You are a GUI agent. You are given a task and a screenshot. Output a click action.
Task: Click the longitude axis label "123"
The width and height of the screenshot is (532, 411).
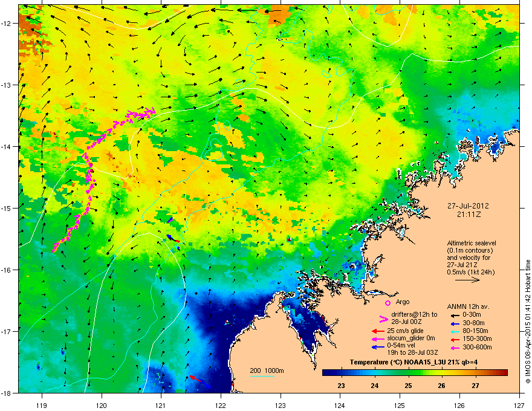(281, 405)
